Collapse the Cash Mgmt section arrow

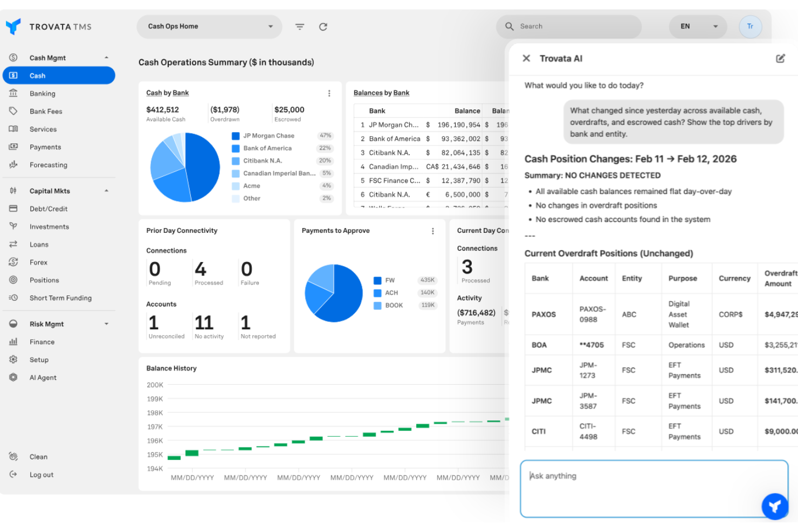pos(106,58)
